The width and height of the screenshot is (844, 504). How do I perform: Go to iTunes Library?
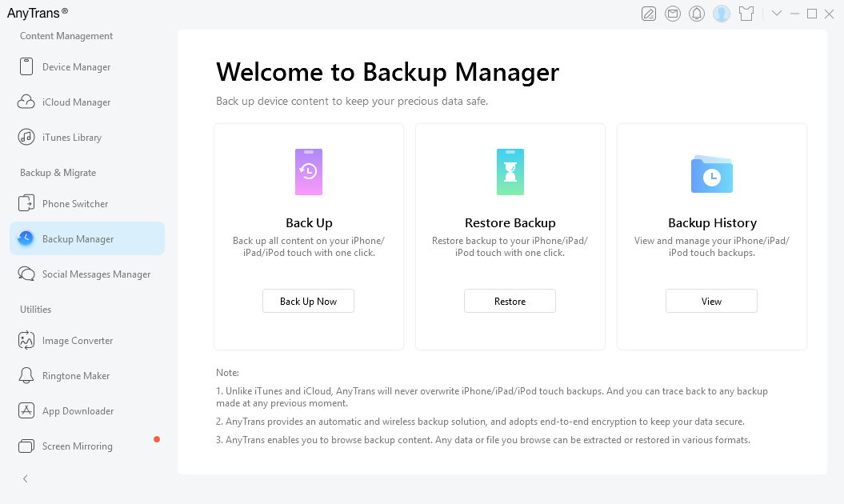coord(87,138)
